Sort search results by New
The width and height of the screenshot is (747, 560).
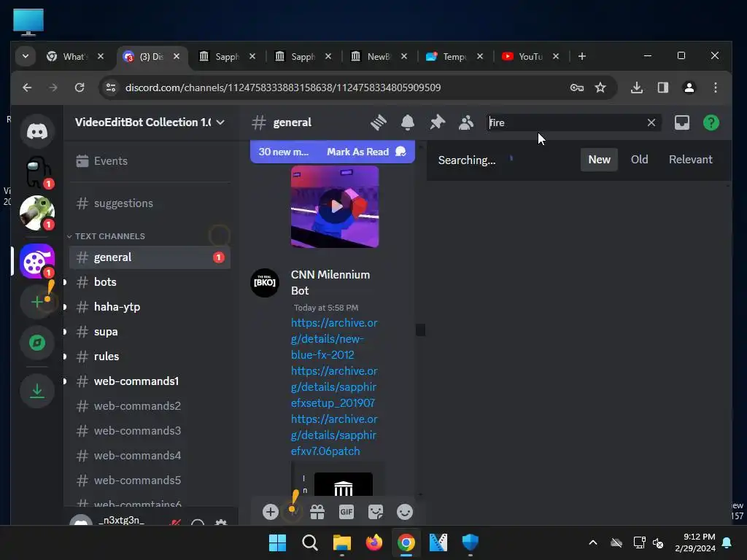[599, 160]
